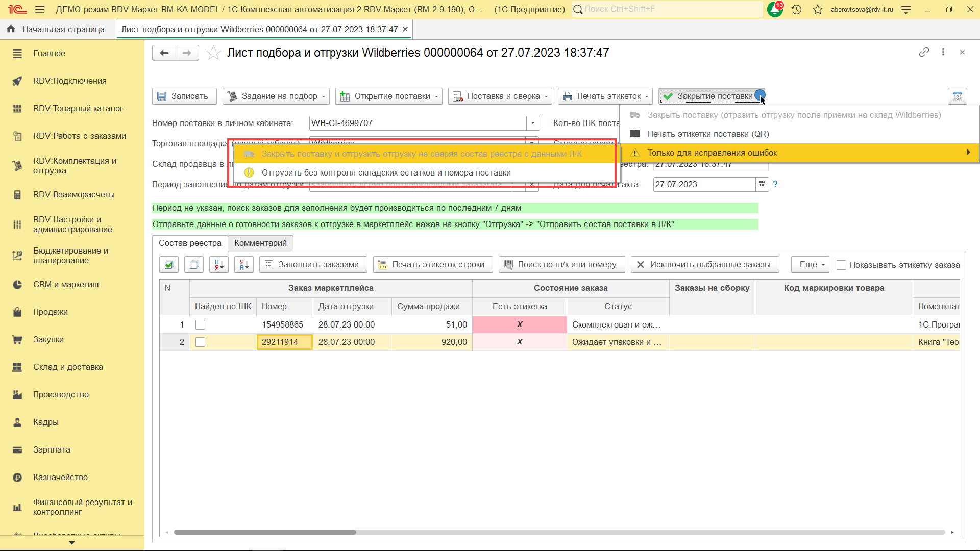Enable Показывать этикетку заказа checkbox
Viewport: 980px width, 551px height.
842,265
